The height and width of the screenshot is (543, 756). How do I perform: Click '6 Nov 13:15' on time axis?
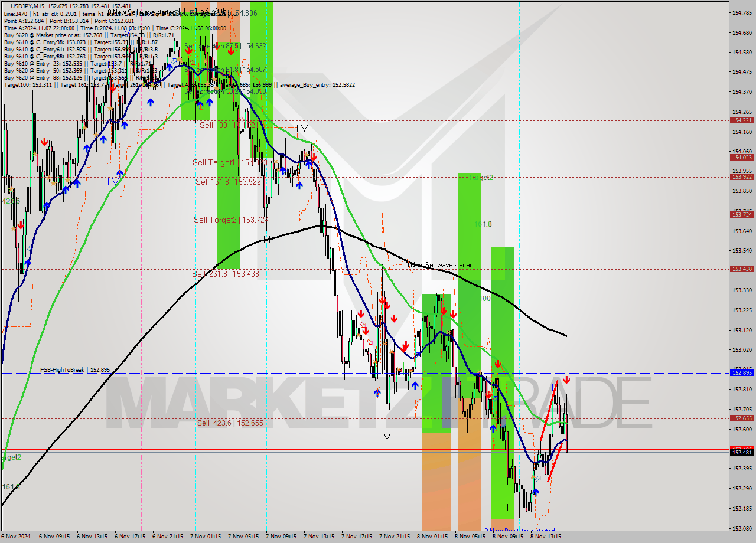pos(93,537)
